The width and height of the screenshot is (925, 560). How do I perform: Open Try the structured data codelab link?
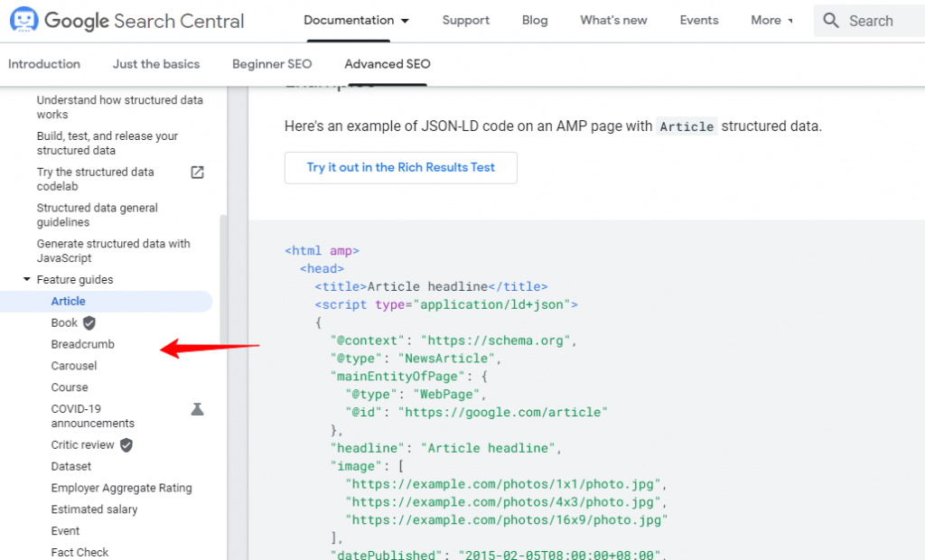tap(96, 180)
